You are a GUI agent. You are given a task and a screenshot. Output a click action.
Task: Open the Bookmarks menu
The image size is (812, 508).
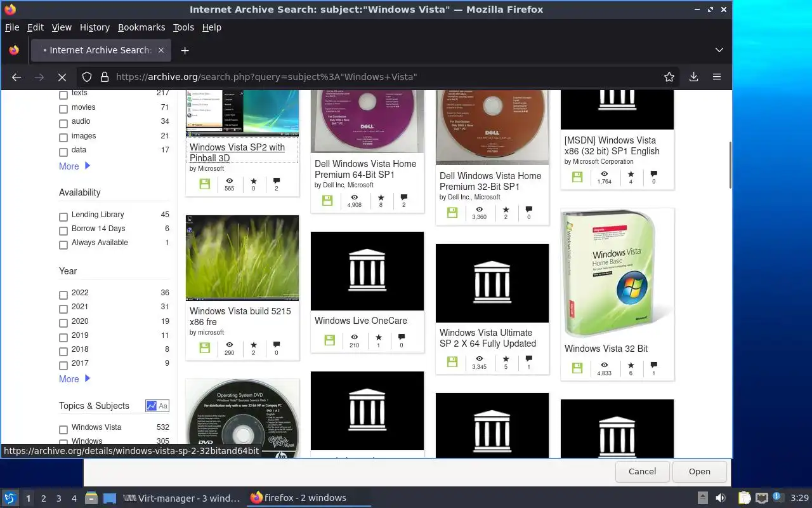coord(141,27)
